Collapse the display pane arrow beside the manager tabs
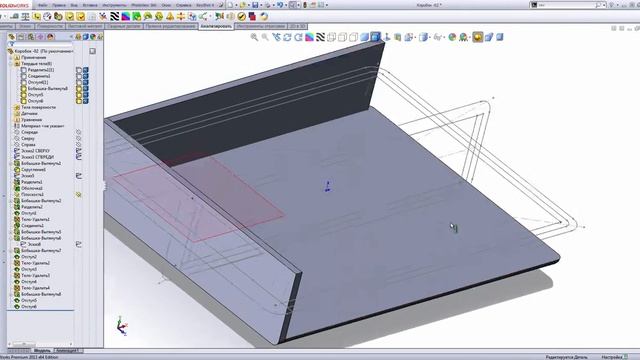 pyautogui.click(x=71, y=37)
